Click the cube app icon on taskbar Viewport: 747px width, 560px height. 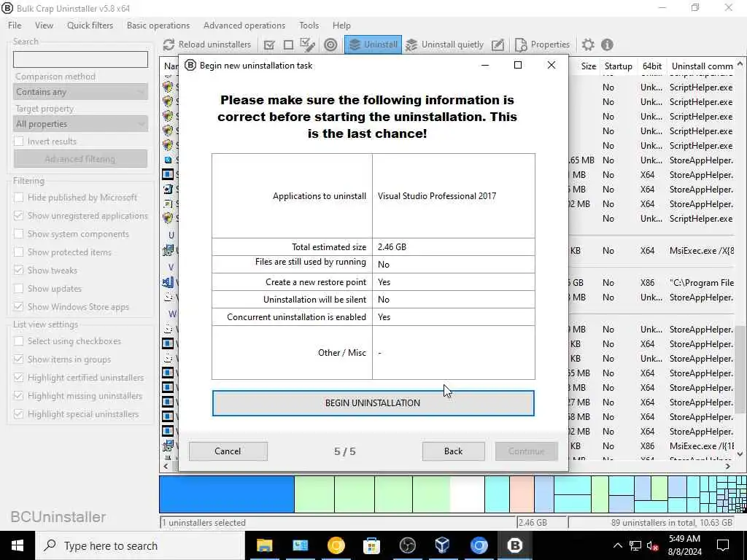click(443, 545)
